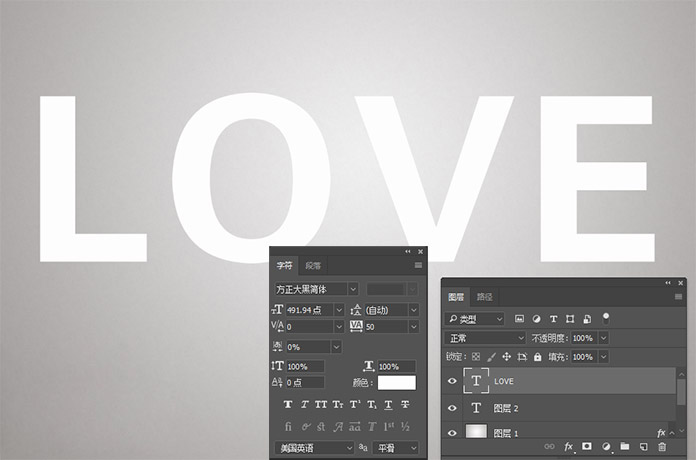
Task: Hide 图层 2 layer eye icon
Action: click(452, 408)
